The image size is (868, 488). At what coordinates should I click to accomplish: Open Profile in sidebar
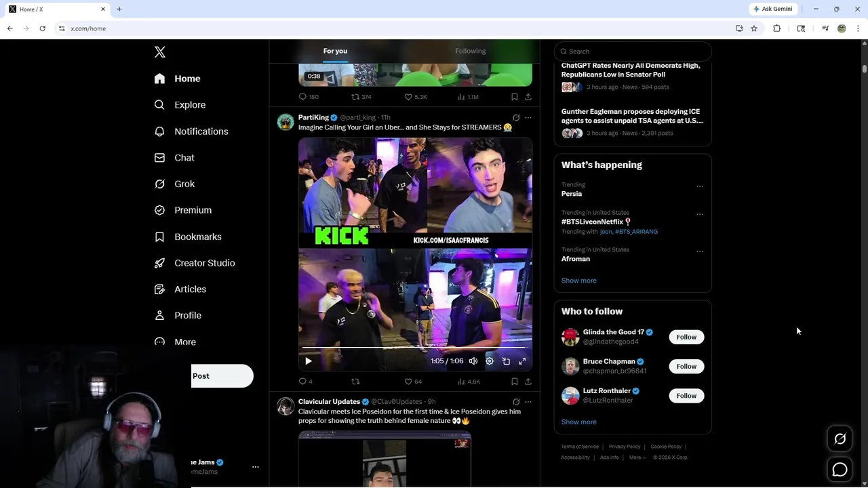(x=178, y=316)
